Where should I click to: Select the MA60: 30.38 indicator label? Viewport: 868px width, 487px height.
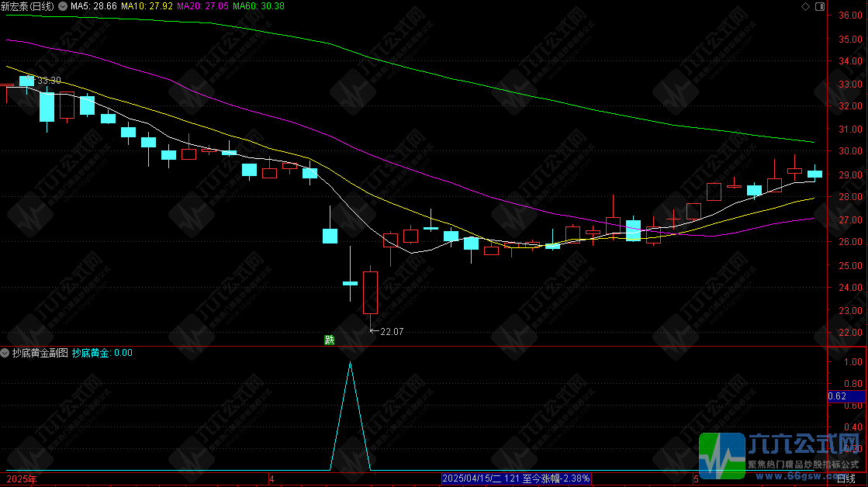click(258, 7)
